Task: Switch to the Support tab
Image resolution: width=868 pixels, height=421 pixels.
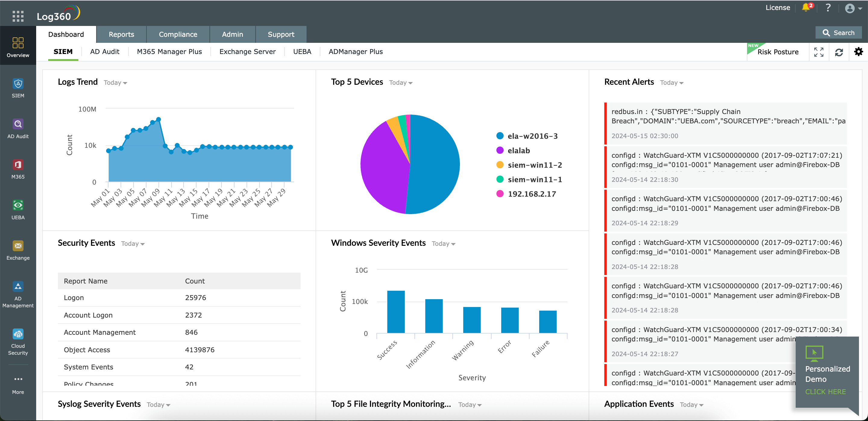Action: (x=281, y=34)
